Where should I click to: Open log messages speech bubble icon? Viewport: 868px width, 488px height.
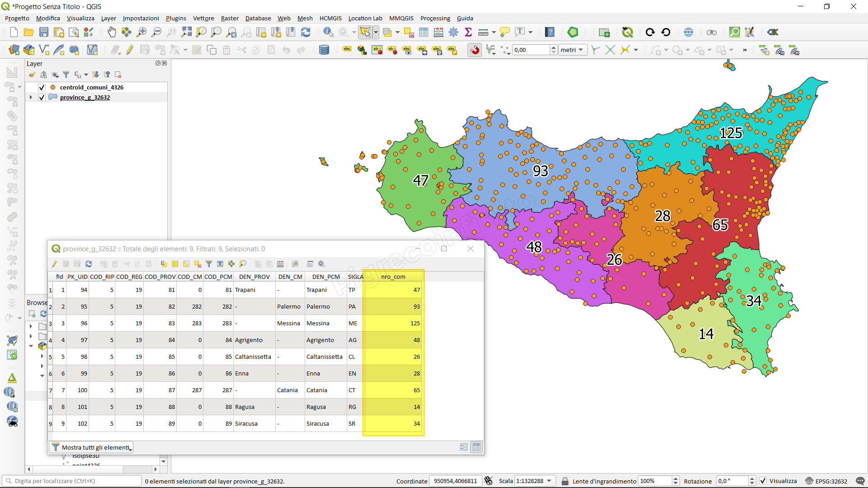pos(859,481)
